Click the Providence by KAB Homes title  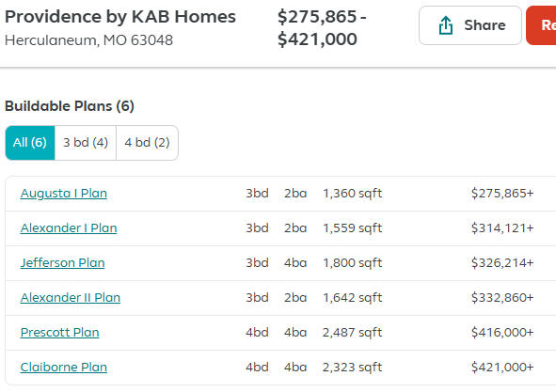pyautogui.click(x=120, y=17)
